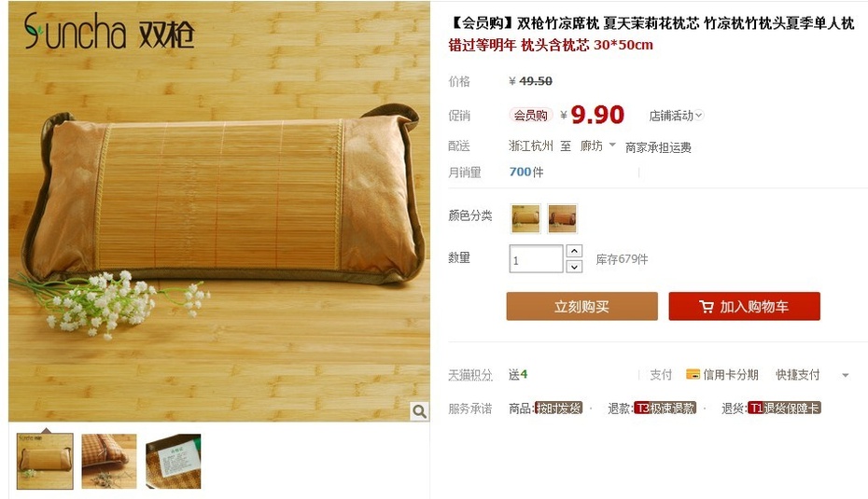Open the 廊坊 delivery destination dropdown
The width and height of the screenshot is (868, 499).
click(x=598, y=146)
